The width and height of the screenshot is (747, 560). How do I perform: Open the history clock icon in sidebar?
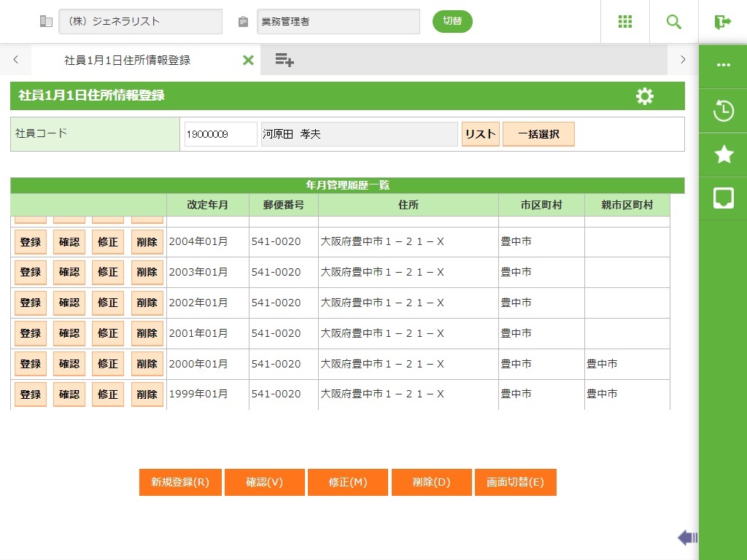723,112
